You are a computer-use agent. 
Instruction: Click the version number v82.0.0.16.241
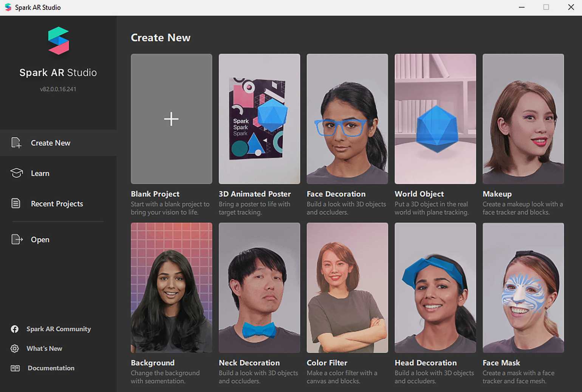click(x=58, y=89)
